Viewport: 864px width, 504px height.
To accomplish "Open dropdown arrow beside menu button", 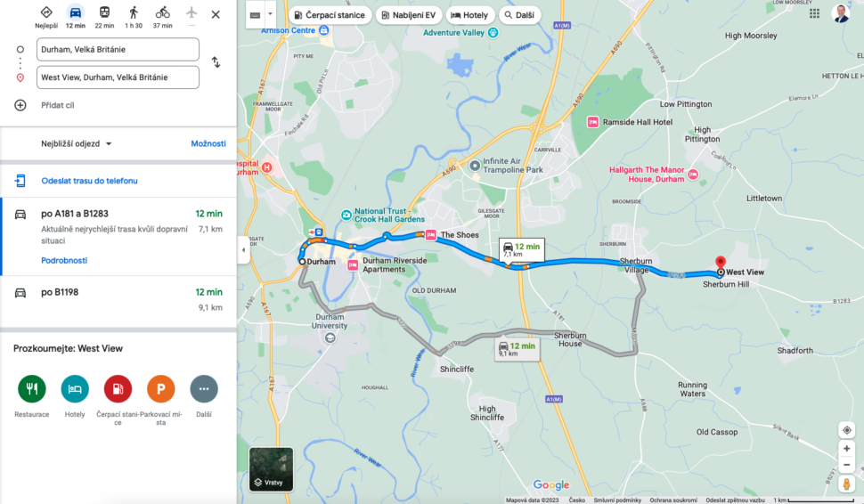I will pyautogui.click(x=271, y=14).
